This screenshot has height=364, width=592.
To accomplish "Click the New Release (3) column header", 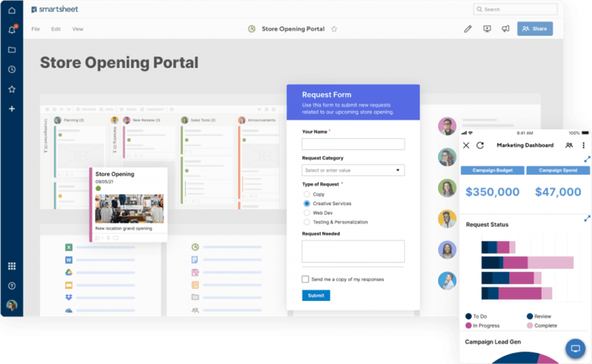I will 146,120.
